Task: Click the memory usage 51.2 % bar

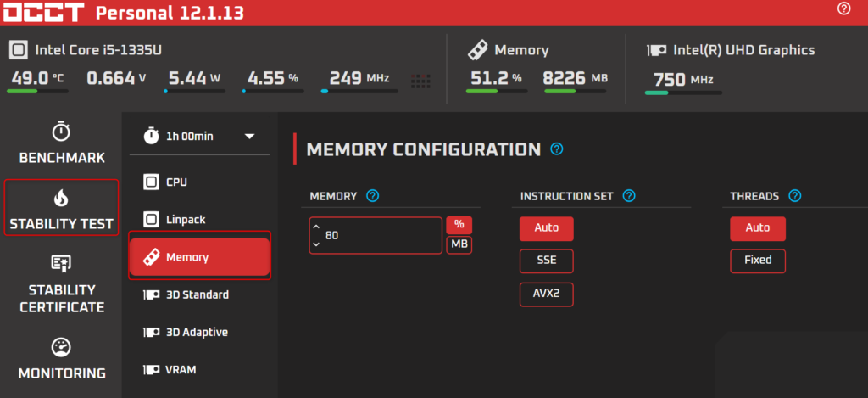Action: [x=497, y=91]
